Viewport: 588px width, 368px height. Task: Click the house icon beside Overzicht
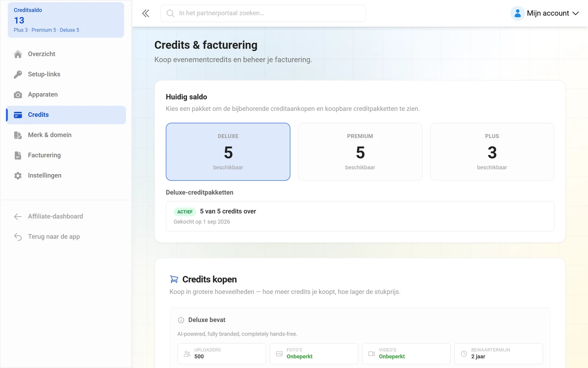[18, 54]
